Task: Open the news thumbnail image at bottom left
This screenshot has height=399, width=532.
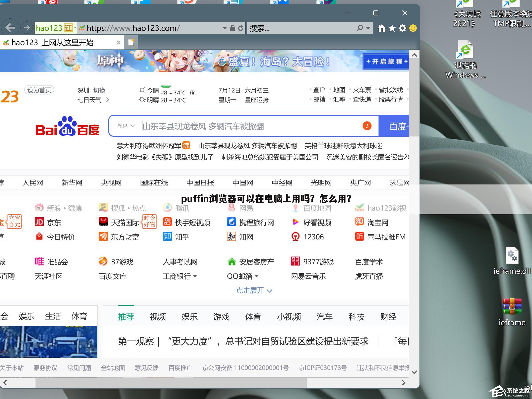Action: tap(49, 342)
